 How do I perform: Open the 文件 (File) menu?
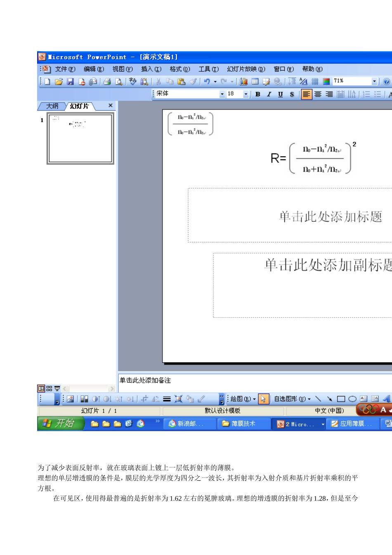coord(65,69)
